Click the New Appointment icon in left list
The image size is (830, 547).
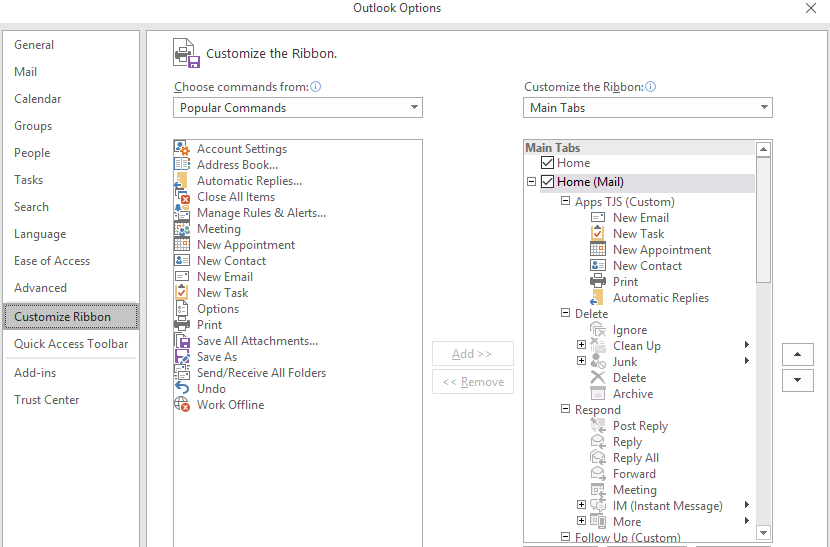click(182, 245)
